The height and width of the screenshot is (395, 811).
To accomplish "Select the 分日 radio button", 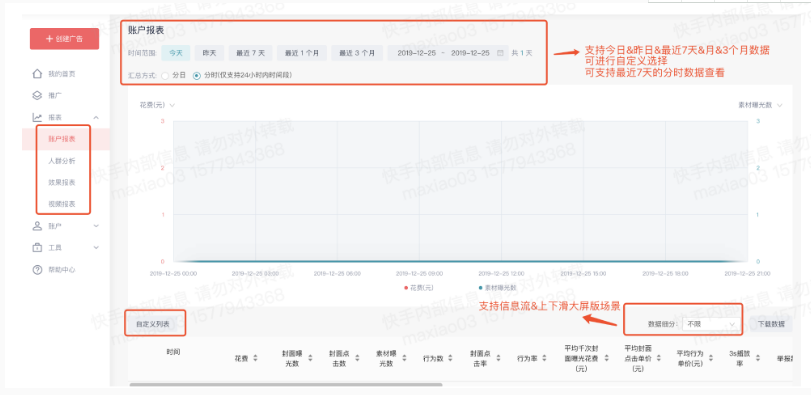I will click(x=165, y=75).
